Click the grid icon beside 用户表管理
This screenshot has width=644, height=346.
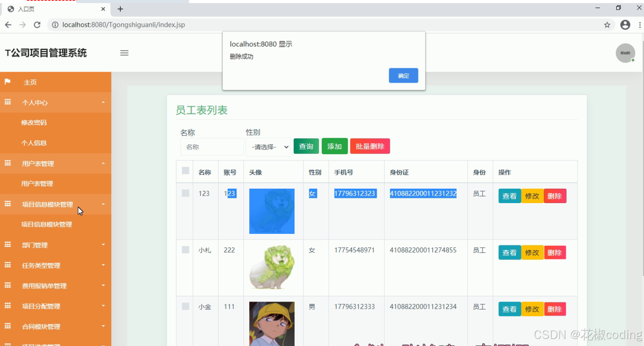point(7,163)
